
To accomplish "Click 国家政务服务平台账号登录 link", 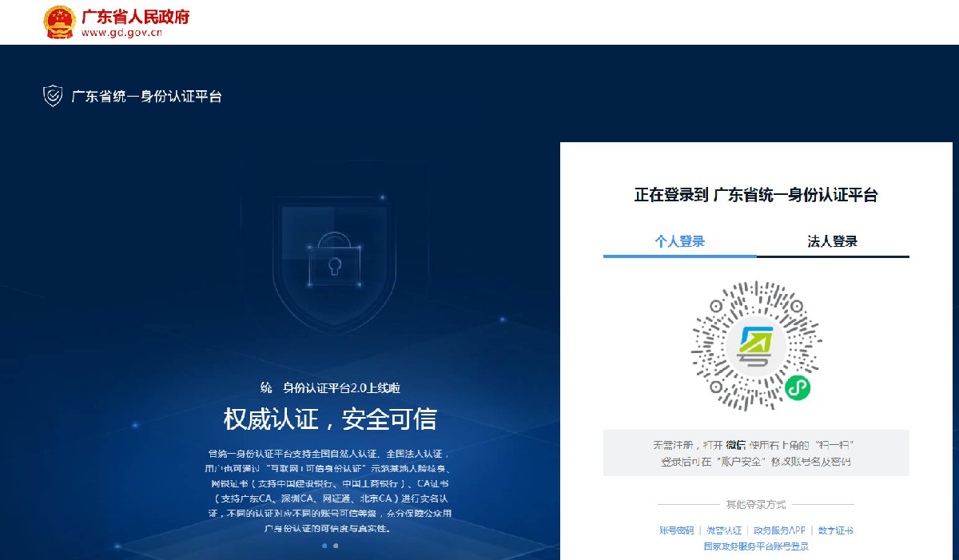I will click(756, 546).
